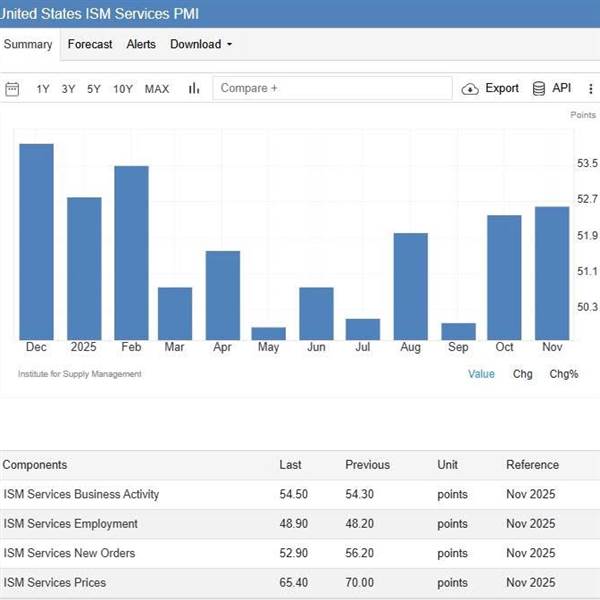
Task: Select the 5Y time range
Action: point(94,89)
